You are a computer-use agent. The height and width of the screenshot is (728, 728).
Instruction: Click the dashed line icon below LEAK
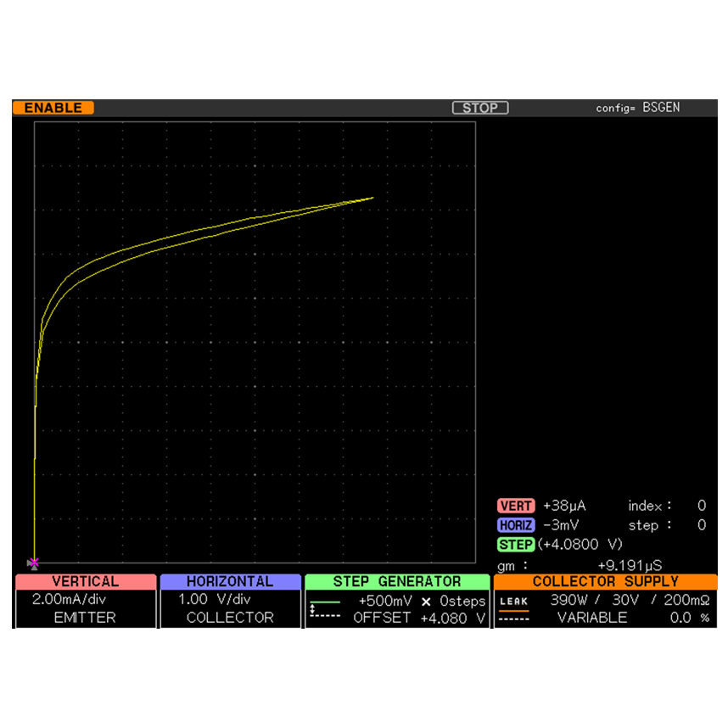coord(513,619)
